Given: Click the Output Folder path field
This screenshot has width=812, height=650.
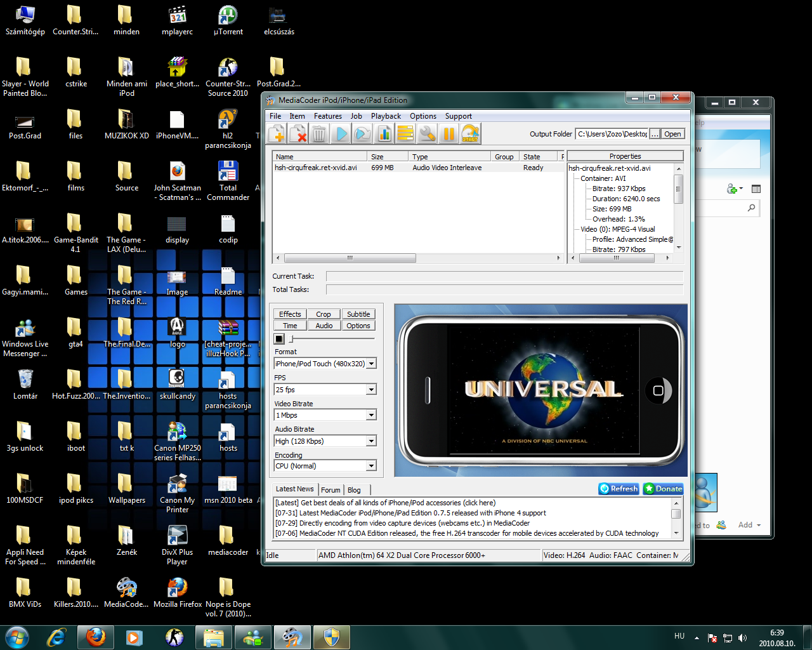Looking at the screenshot, I should (612, 134).
